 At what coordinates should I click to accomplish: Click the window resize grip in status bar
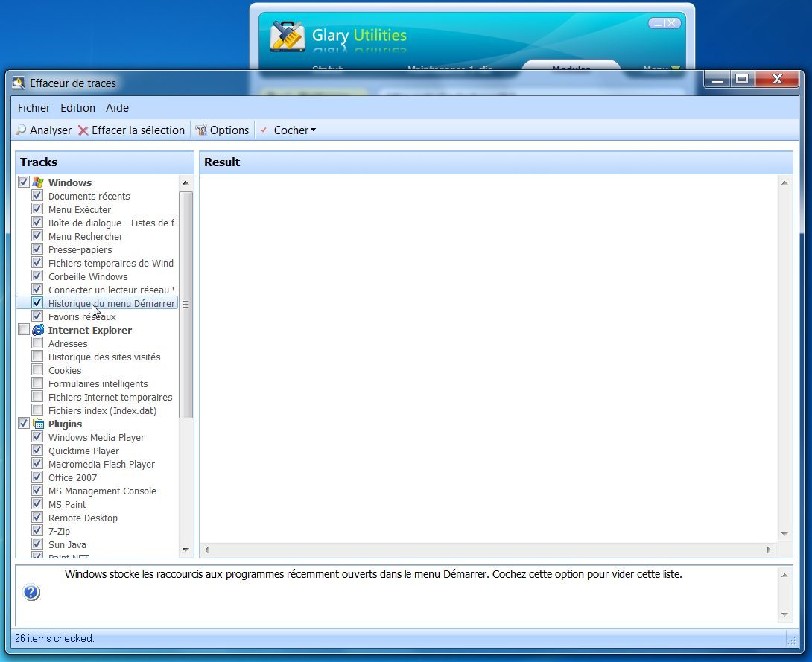point(792,640)
